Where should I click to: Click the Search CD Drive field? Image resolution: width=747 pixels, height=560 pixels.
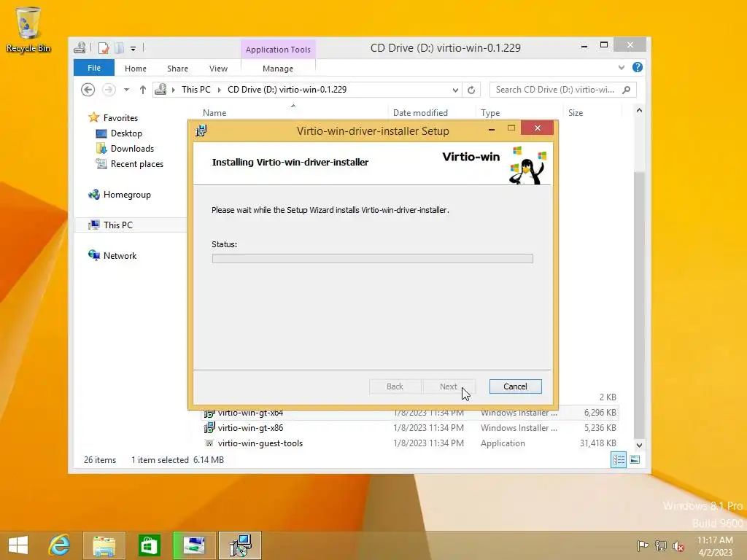pos(555,90)
